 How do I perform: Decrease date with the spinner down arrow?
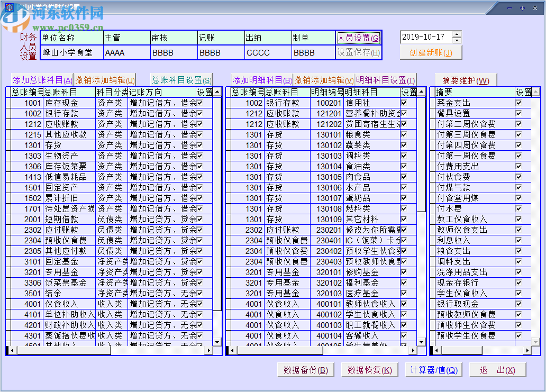tap(457, 40)
